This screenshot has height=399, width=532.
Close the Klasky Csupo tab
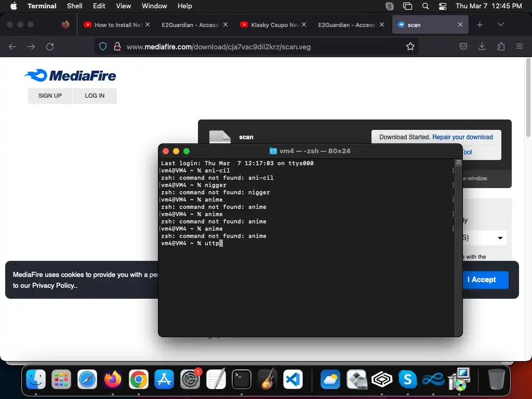pos(304,24)
